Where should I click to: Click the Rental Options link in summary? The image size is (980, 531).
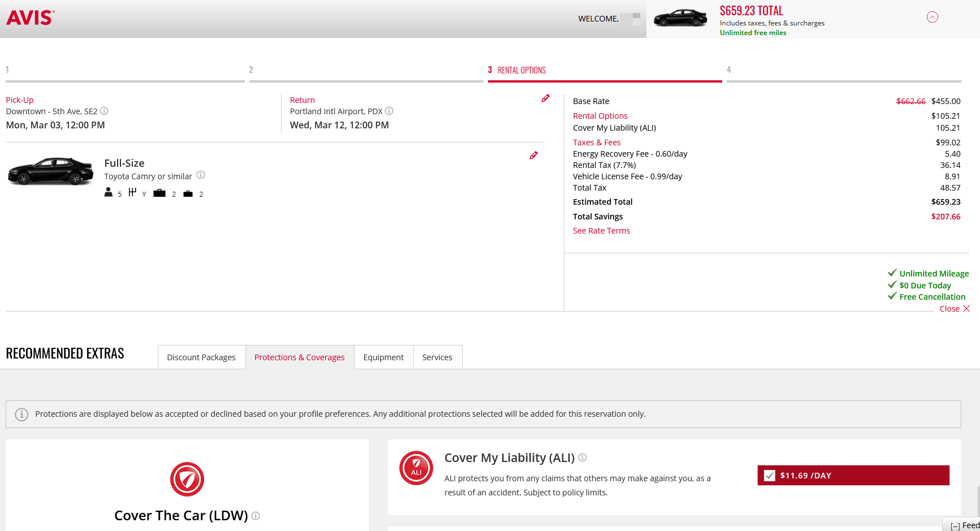click(x=600, y=116)
